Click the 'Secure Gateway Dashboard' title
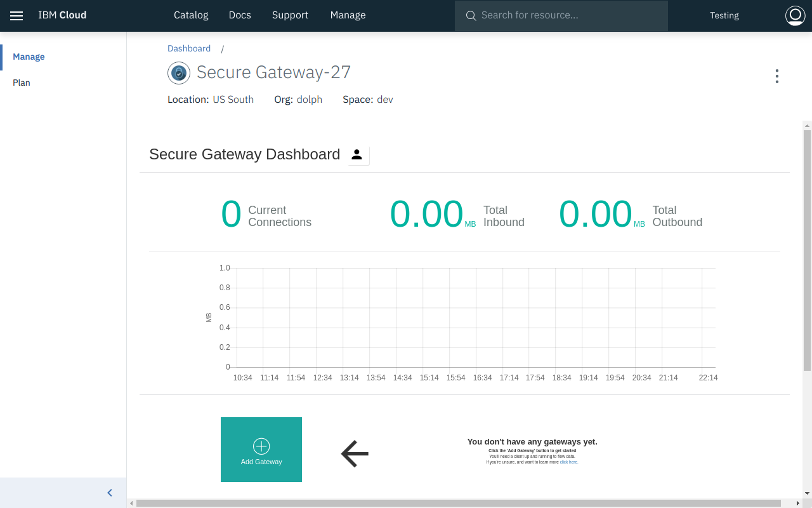The height and width of the screenshot is (508, 812). (x=245, y=154)
